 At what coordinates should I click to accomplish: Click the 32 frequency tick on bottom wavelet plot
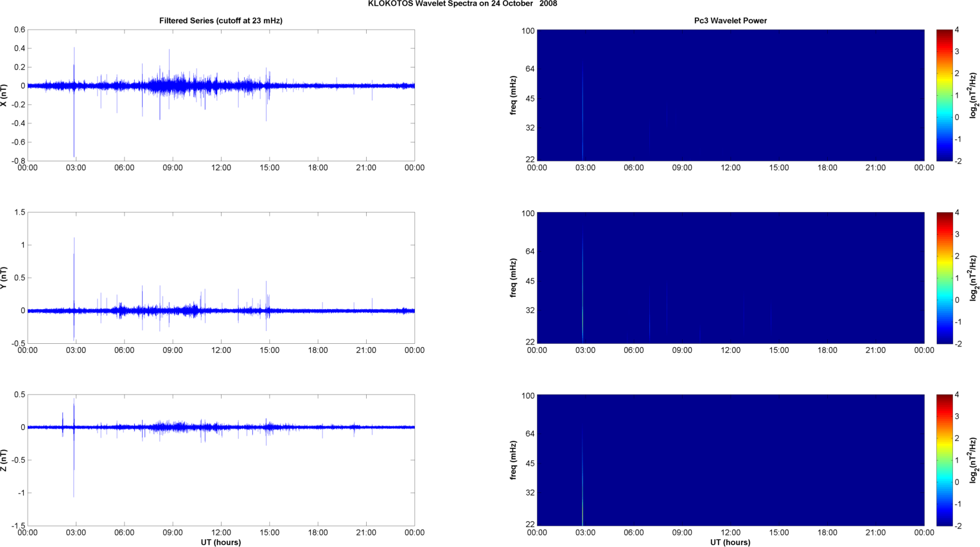(529, 493)
